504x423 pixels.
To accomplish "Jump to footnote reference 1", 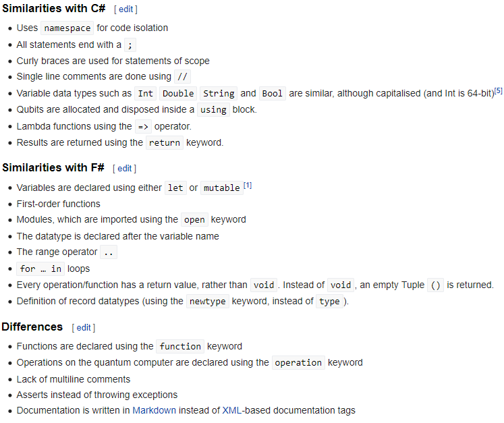I will pyautogui.click(x=248, y=186).
